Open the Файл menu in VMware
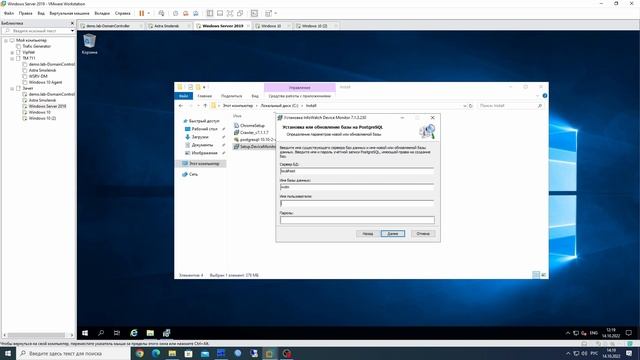The image size is (640, 360). (x=9, y=13)
